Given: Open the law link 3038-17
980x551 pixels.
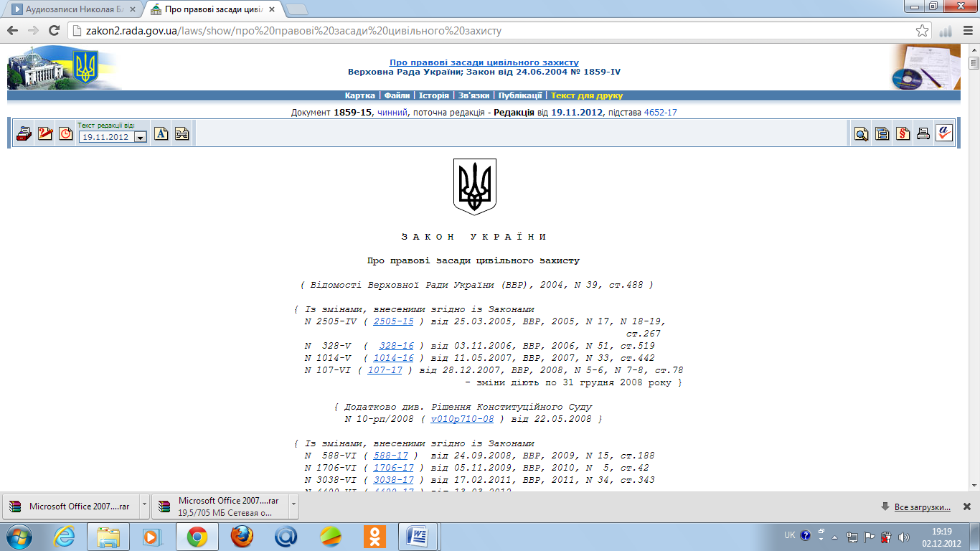Looking at the screenshot, I should click(x=393, y=480).
